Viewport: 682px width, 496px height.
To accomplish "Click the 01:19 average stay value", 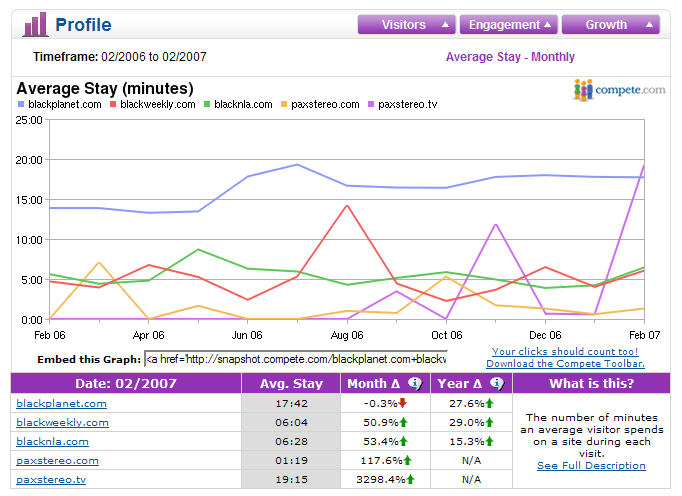I will click(x=291, y=461).
